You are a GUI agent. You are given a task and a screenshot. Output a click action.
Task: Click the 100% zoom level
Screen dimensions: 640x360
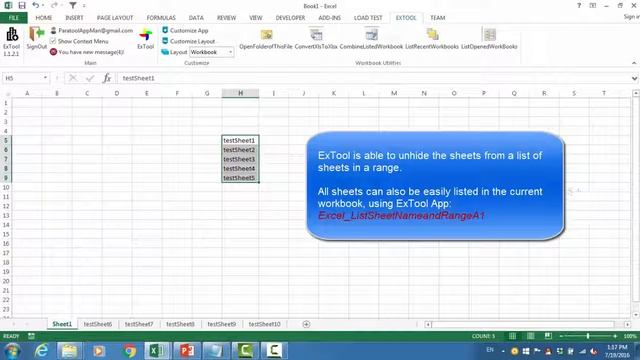coord(630,336)
